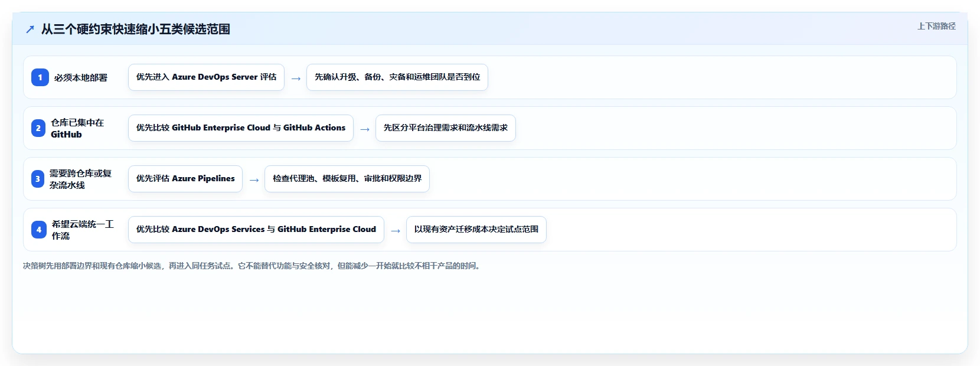Click 优先比较 Azure DevOps Services 与 GitHub Enterprise Cloud

coord(256,230)
